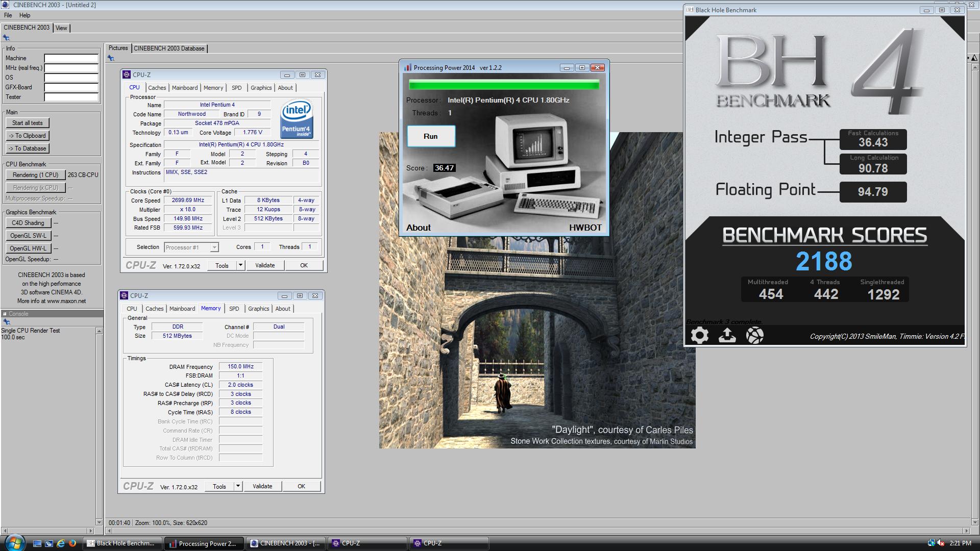Click CINEBENCH 2003 taskbar button
The height and width of the screenshot is (551, 980).
coord(286,543)
